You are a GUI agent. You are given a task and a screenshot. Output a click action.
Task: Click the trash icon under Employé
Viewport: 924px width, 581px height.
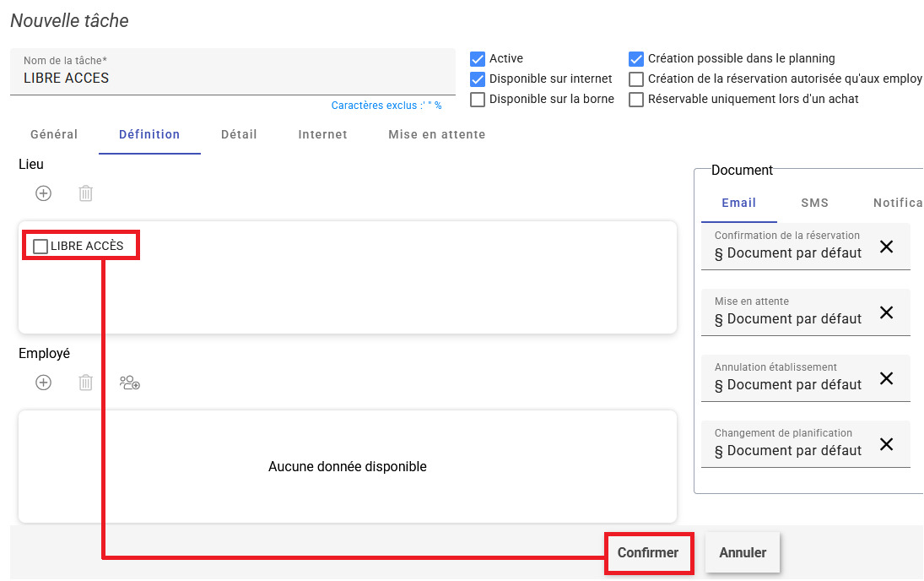click(x=85, y=383)
